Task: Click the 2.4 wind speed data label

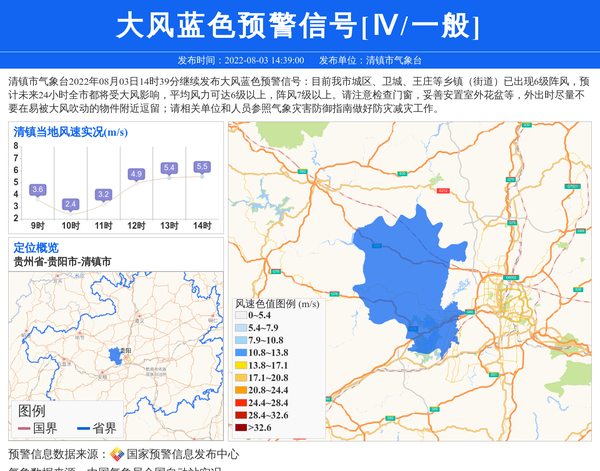Action: 70,204
